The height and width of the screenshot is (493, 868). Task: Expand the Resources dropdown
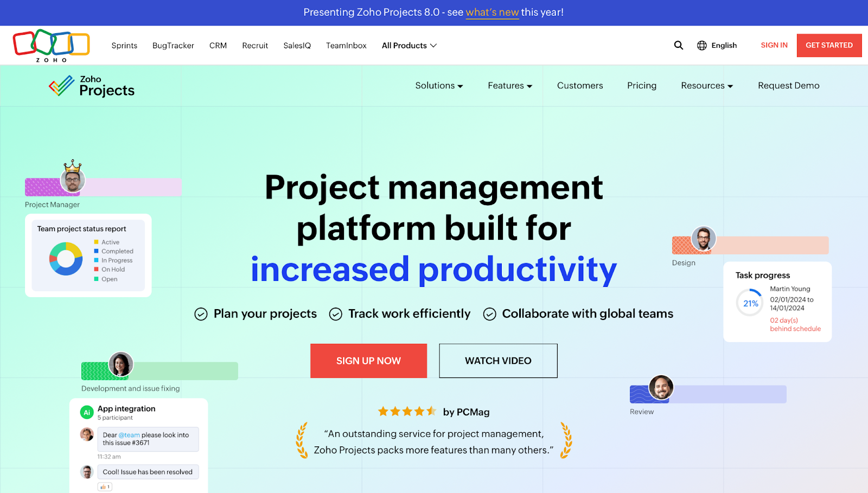[x=706, y=85]
